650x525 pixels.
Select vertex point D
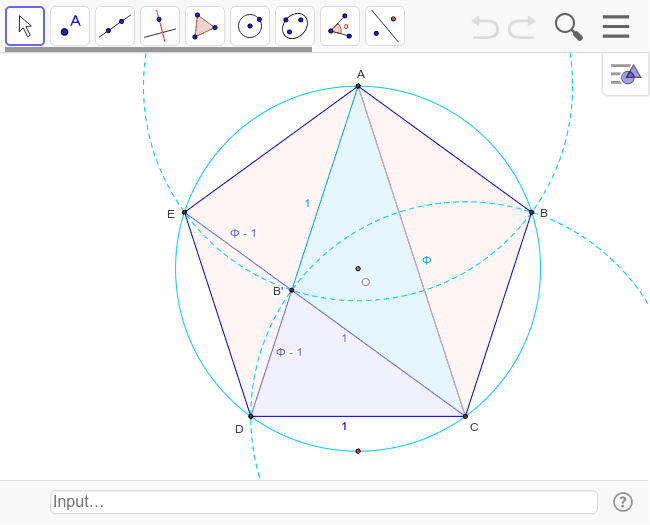tap(250, 416)
